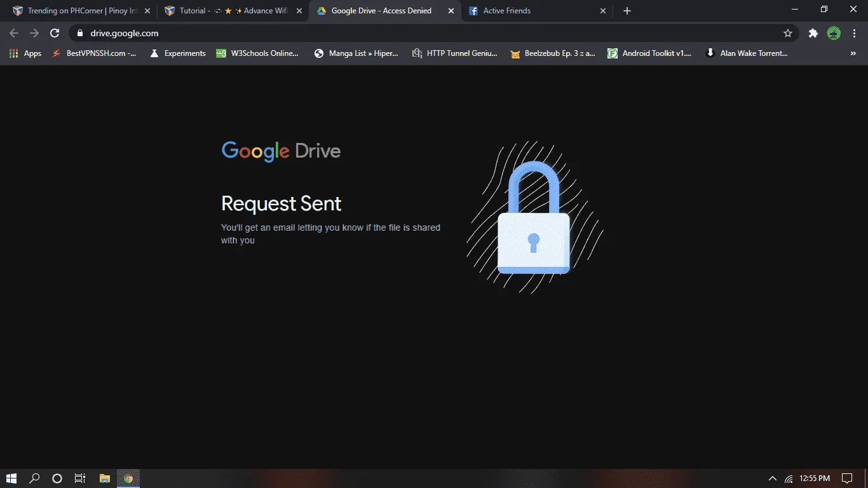
Task: Open the clock showing 12:55 PM
Action: tap(815, 478)
